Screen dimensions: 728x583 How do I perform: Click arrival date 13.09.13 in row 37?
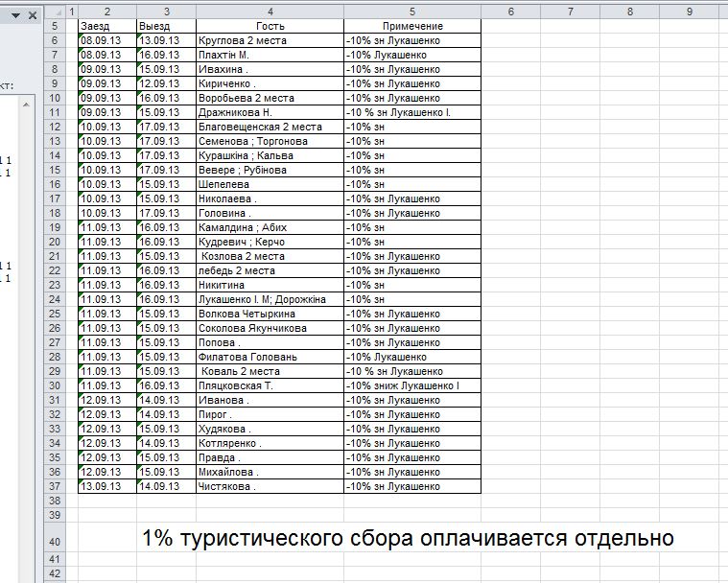tap(107, 486)
